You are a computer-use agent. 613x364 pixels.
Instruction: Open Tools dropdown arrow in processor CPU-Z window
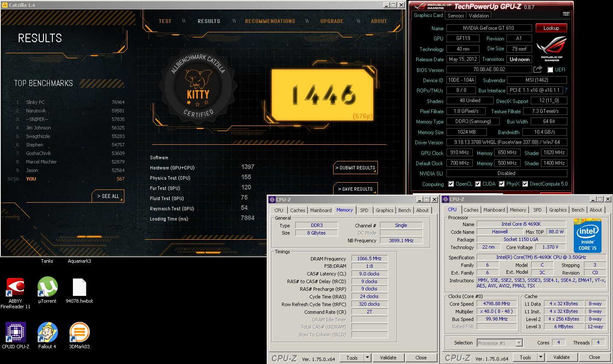tap(541, 357)
